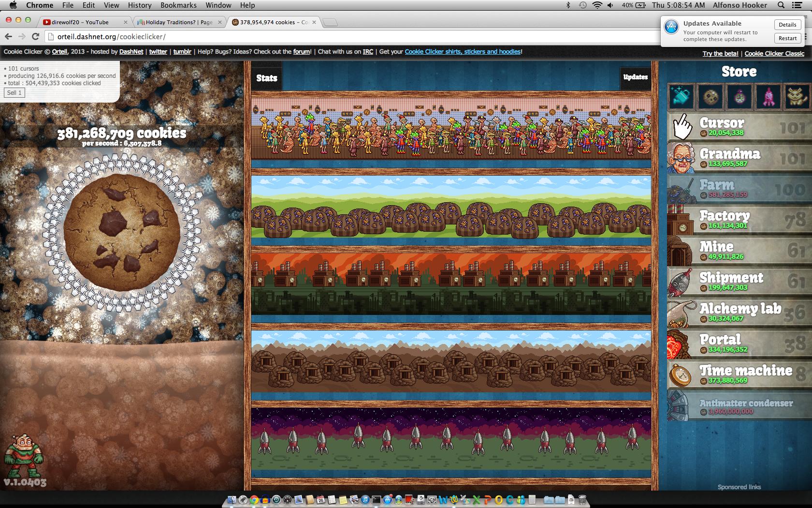The height and width of the screenshot is (508, 812).
Task: Open the View menu
Action: 111,5
